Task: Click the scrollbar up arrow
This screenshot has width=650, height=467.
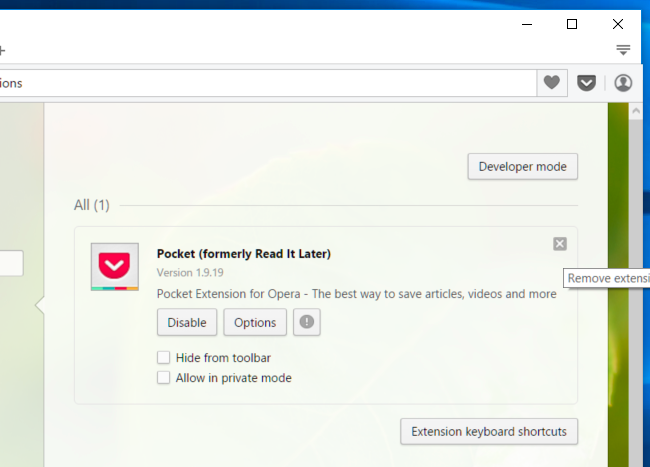Action: 635,111
